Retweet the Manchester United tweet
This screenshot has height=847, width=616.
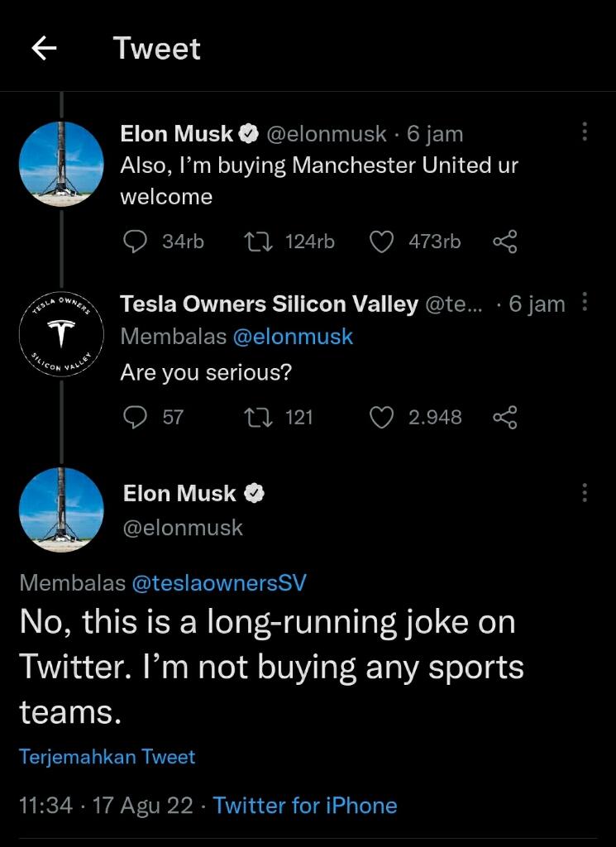(x=258, y=242)
